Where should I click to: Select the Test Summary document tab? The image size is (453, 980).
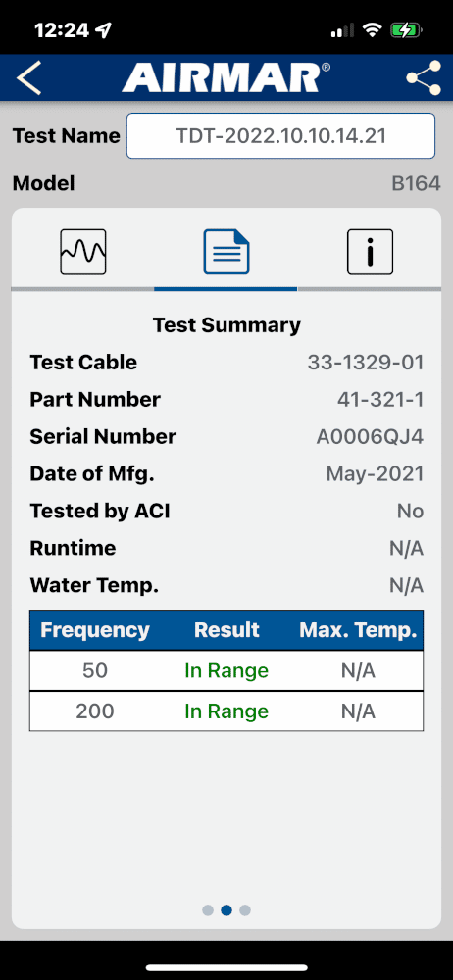226,252
